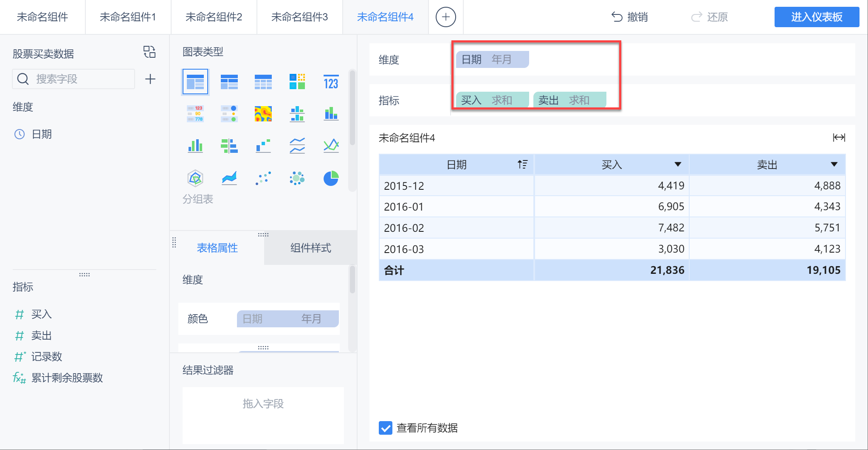Switch to the 未命名组件2 tab
Screen dimensions: 868x450
214,17
